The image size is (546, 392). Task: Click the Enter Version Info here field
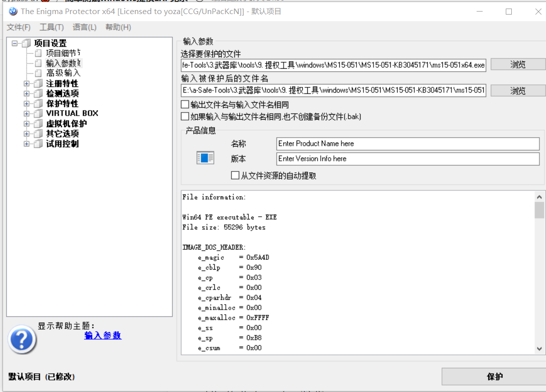coord(408,159)
